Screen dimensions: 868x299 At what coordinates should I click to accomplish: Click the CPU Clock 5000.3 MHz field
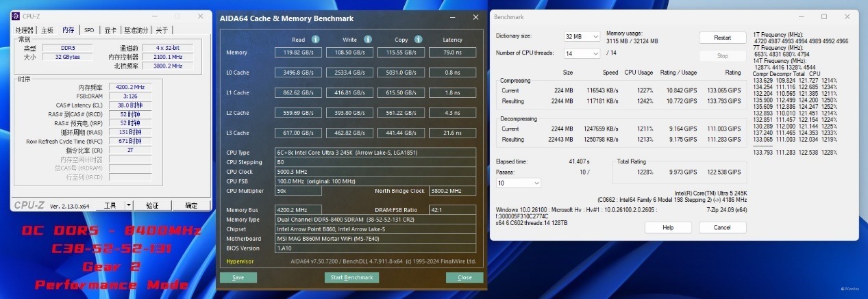click(x=375, y=172)
